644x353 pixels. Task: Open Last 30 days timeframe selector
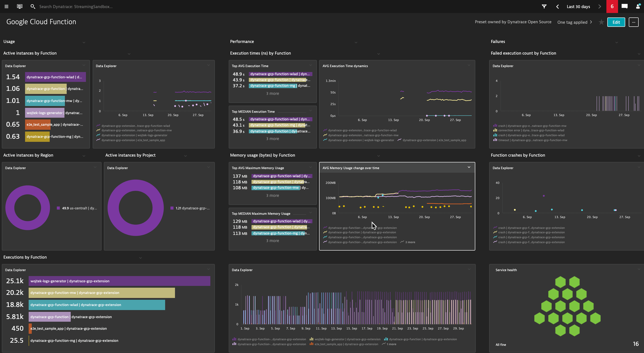click(x=578, y=6)
